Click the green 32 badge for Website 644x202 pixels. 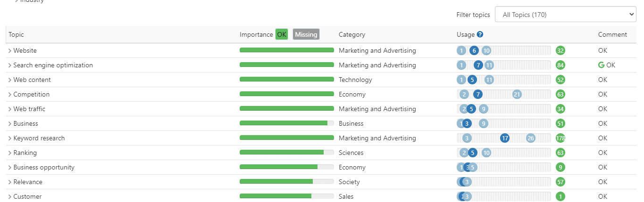pos(560,50)
